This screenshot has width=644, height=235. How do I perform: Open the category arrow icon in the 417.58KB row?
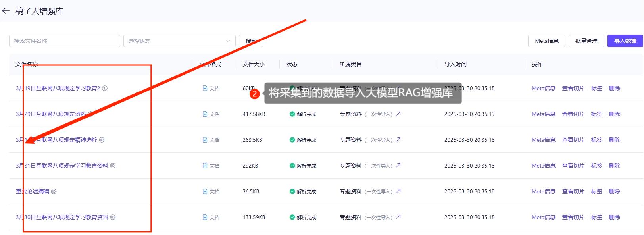[x=398, y=114]
